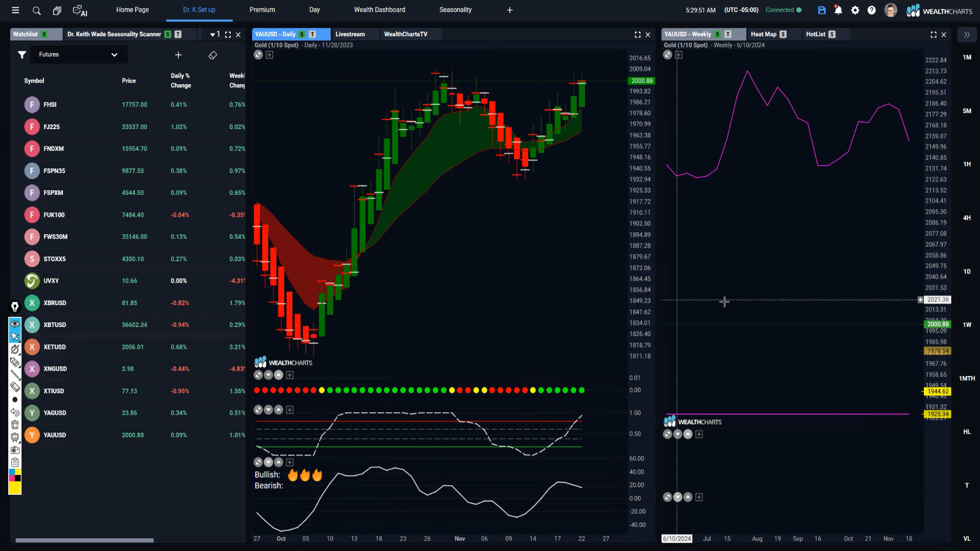Expand right sidebar with double chevron
Image resolution: width=980 pixels, height=551 pixels.
tap(967, 35)
